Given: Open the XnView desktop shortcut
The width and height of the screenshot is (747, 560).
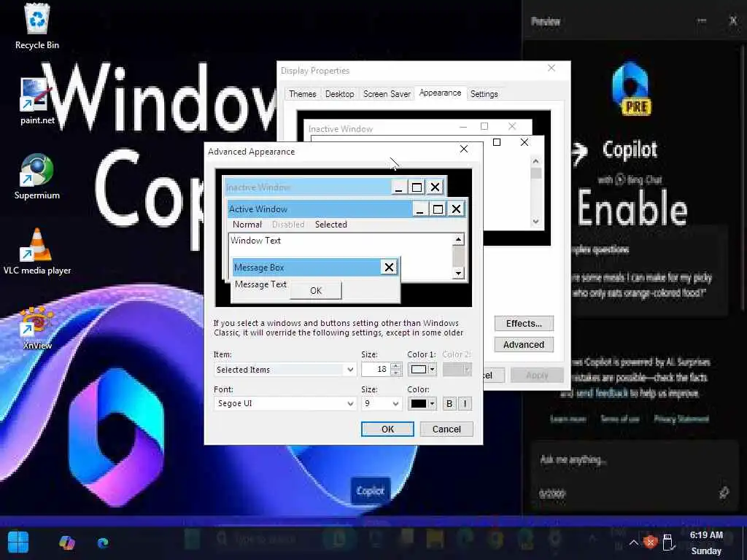Looking at the screenshot, I should click(36, 327).
